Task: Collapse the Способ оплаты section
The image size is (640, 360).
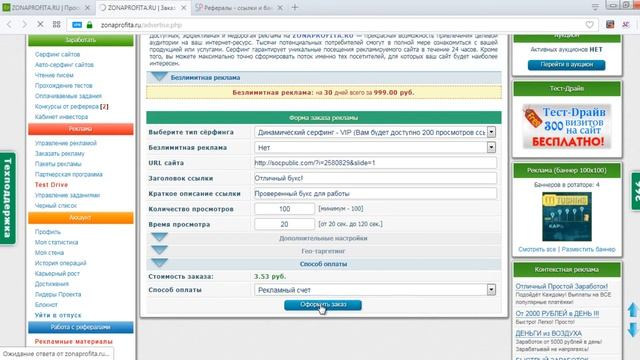Action: click(x=159, y=263)
